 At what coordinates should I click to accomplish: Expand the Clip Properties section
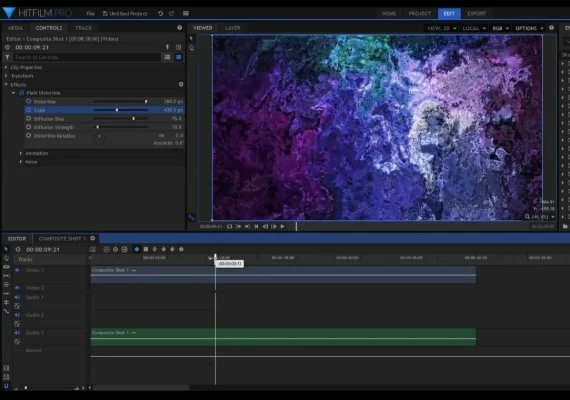tap(6, 67)
